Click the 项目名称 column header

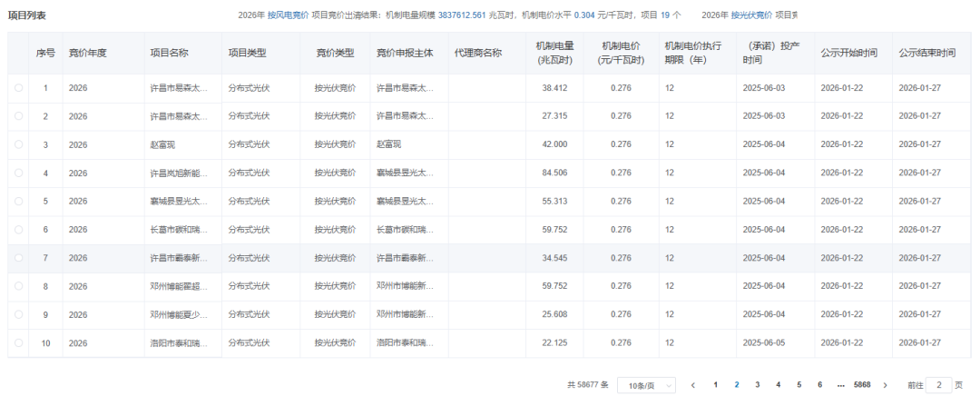click(x=169, y=53)
